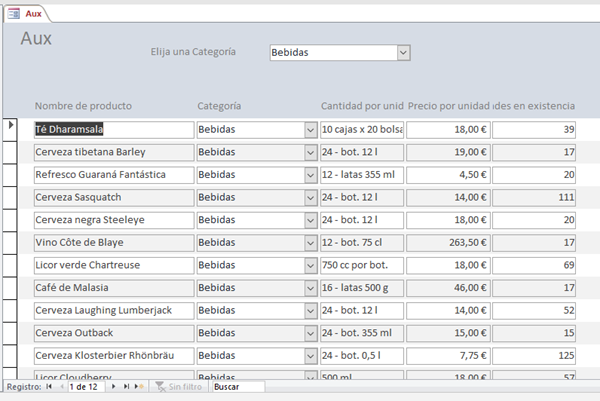The width and height of the screenshot is (600, 401).
Task: Click the Elija una Categoría label
Action: coord(193,52)
